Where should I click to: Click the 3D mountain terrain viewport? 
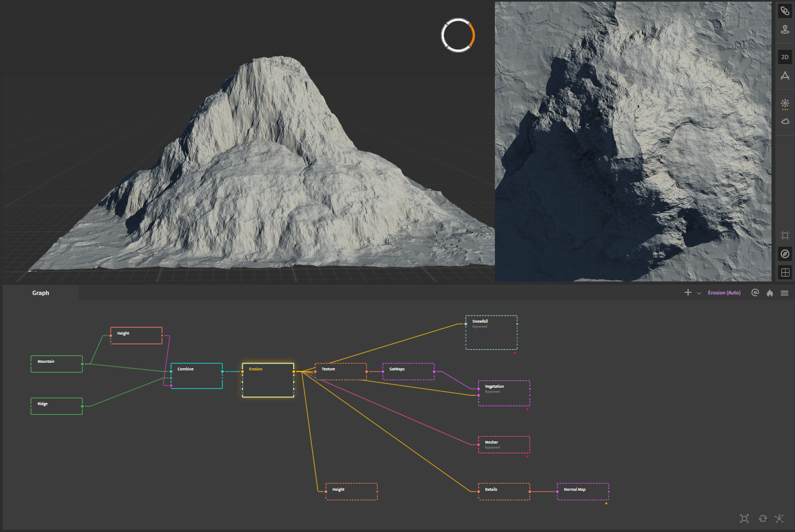(249, 141)
